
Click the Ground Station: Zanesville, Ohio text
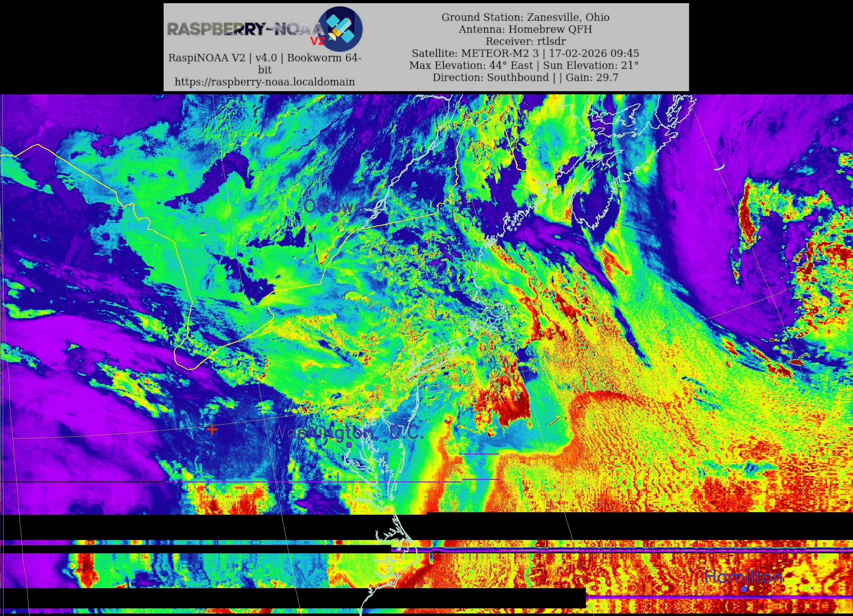pyautogui.click(x=525, y=17)
